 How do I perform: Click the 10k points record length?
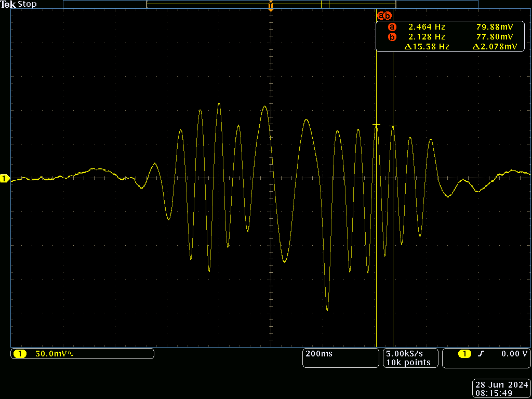[408, 363]
